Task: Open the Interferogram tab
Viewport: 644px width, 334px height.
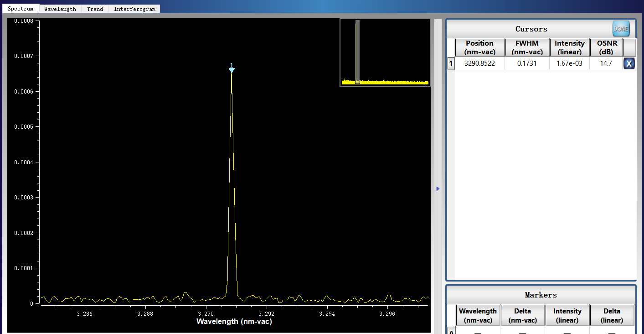Action: click(134, 9)
